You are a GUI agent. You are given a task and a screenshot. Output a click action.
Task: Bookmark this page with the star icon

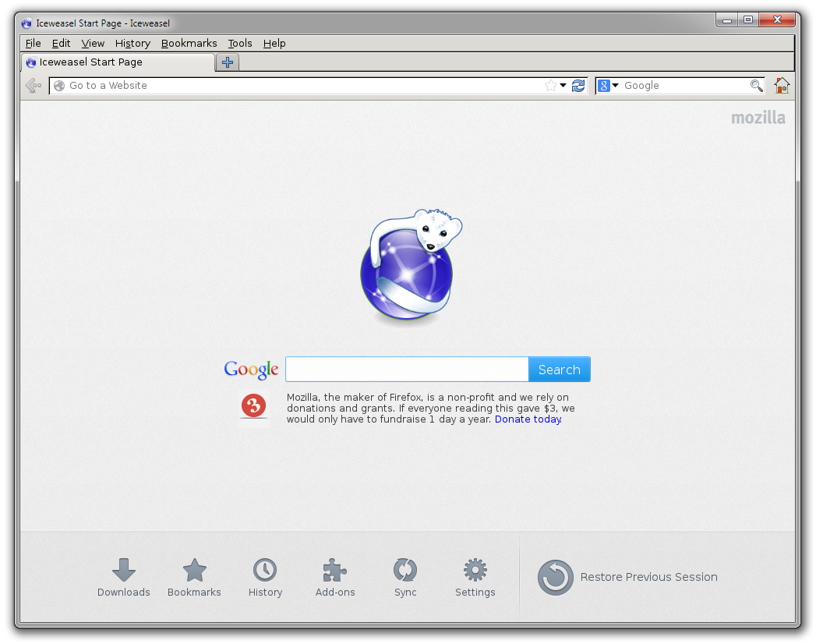pos(550,86)
